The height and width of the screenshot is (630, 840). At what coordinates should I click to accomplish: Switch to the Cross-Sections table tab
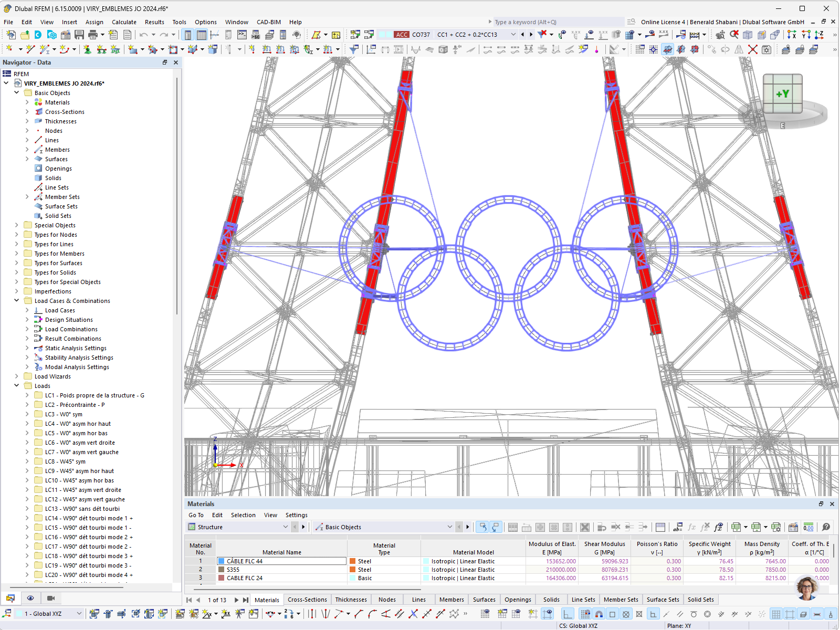pyautogui.click(x=307, y=600)
